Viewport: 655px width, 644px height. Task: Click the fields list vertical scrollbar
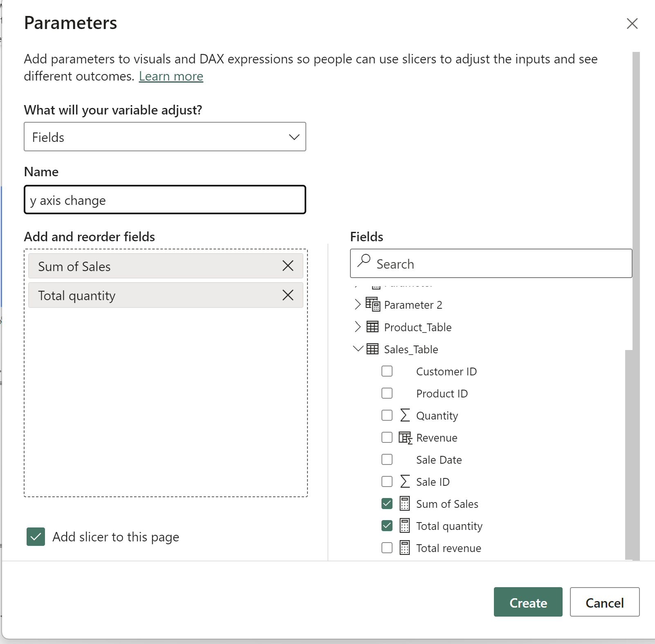point(629,454)
